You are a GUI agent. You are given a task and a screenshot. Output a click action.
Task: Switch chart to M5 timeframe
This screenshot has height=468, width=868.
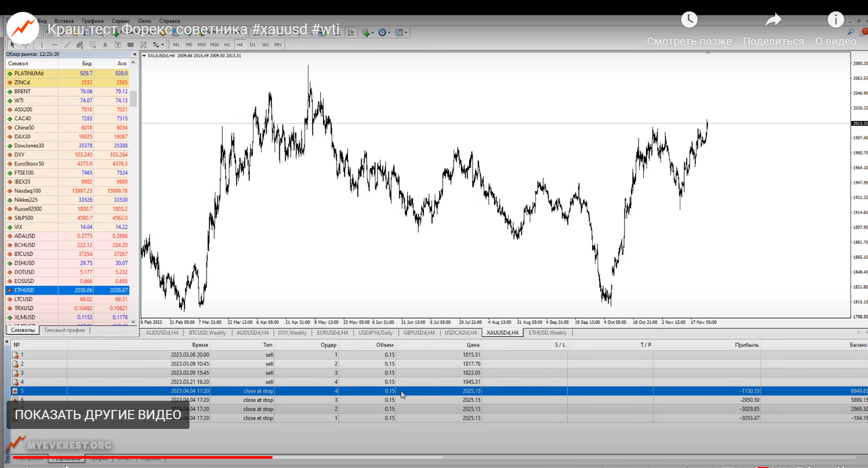click(x=189, y=45)
